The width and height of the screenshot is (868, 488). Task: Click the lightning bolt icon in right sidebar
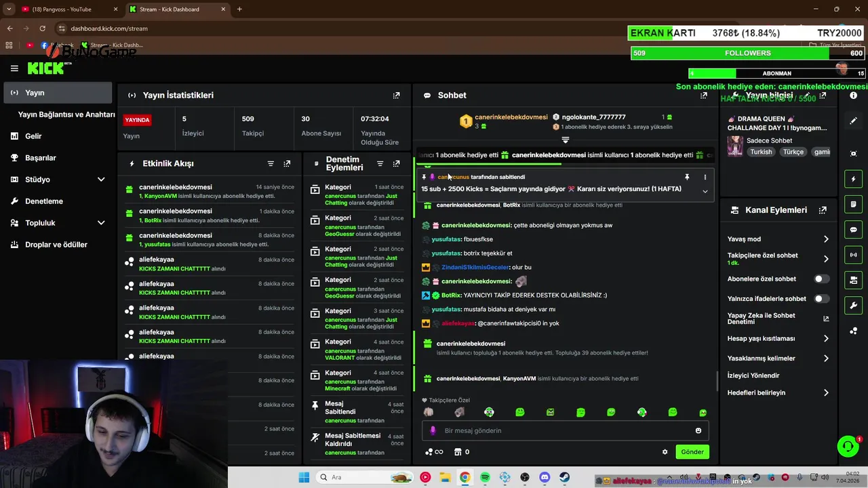pyautogui.click(x=853, y=179)
